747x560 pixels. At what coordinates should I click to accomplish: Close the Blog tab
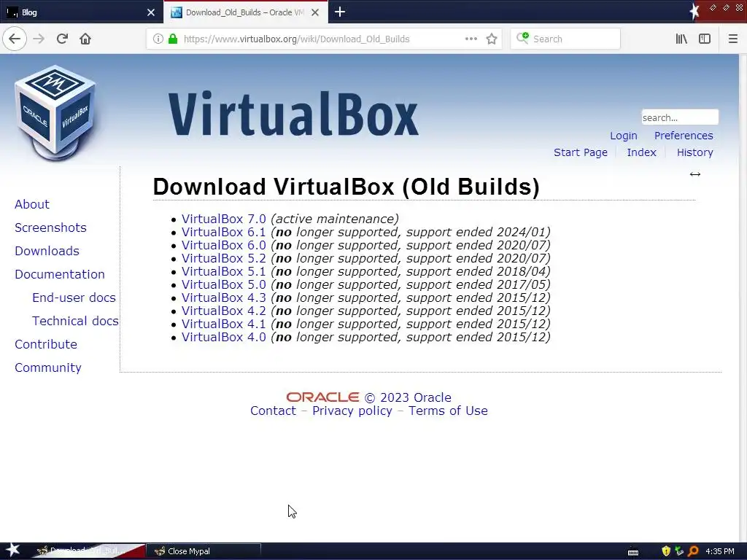pyautogui.click(x=151, y=12)
